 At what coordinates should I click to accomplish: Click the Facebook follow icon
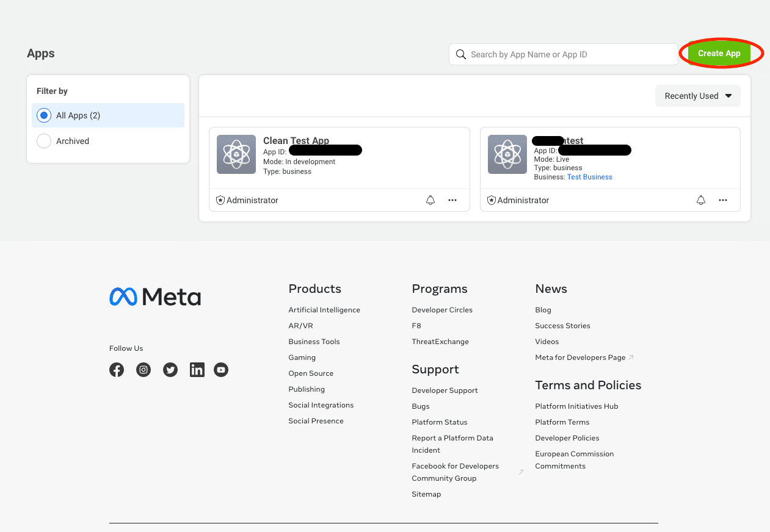point(117,370)
